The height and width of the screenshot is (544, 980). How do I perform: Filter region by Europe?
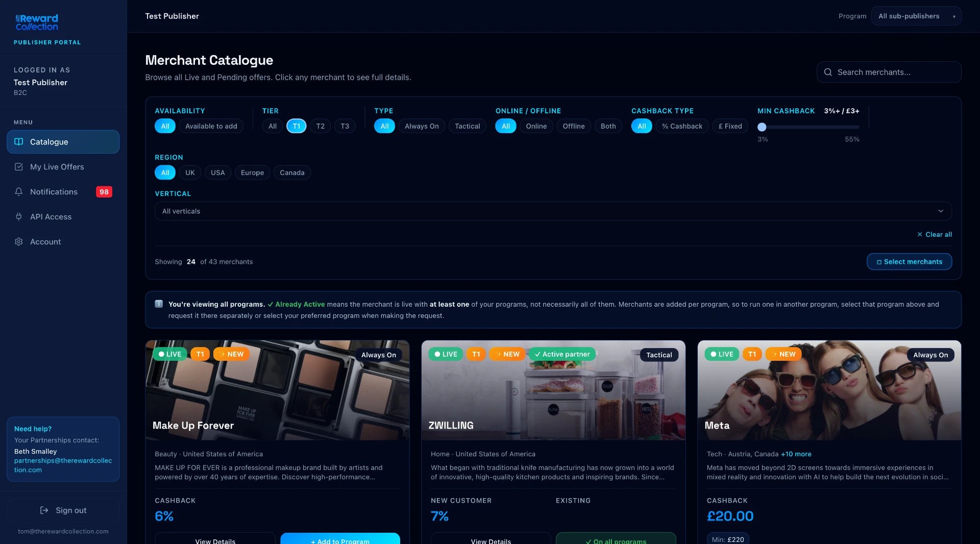point(252,172)
